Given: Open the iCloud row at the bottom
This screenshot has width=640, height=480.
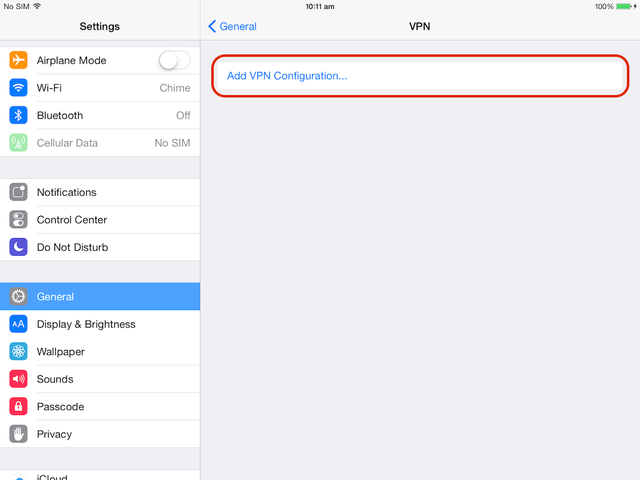Looking at the screenshot, I should [100, 476].
